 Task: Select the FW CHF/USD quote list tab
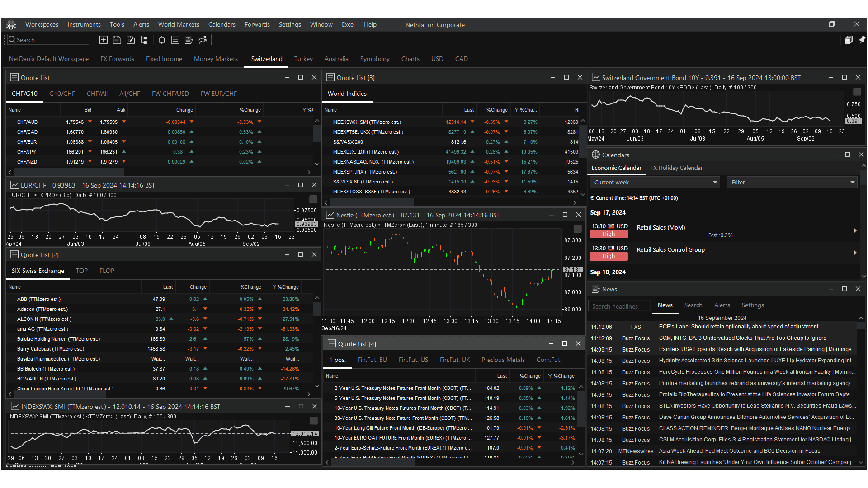[x=170, y=94]
